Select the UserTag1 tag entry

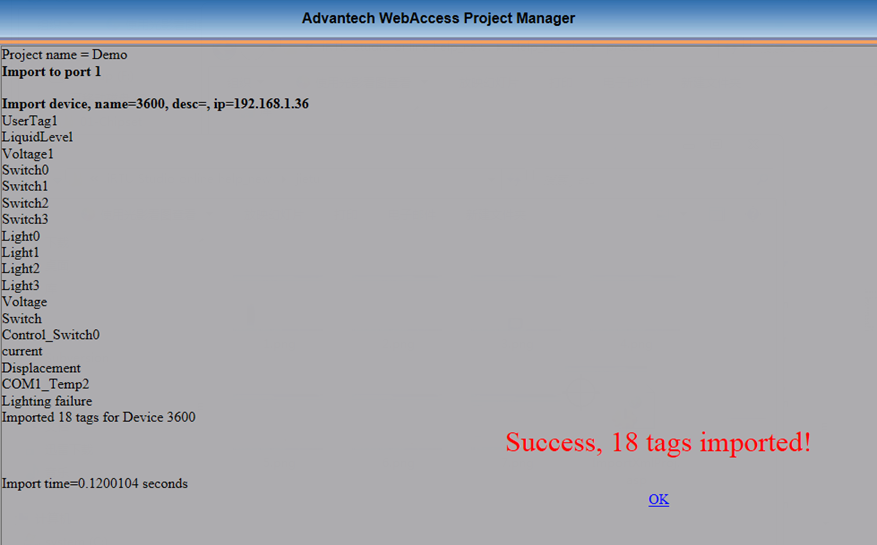[30, 121]
